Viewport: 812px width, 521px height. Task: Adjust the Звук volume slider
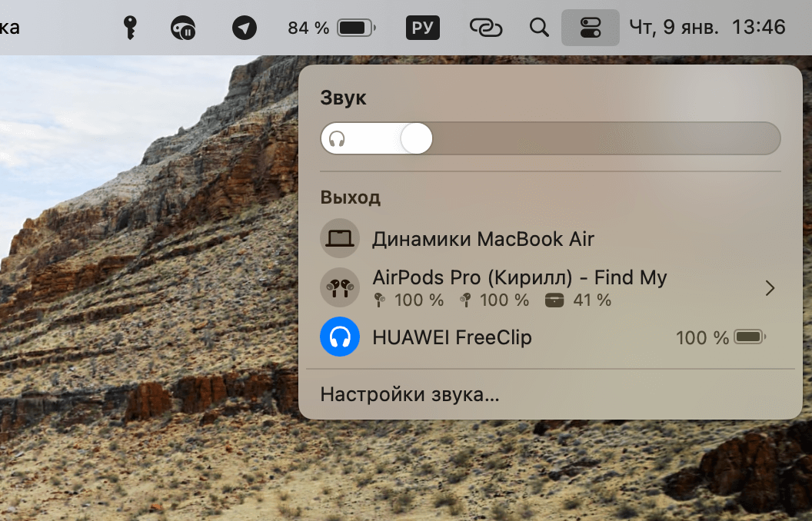pos(417,138)
